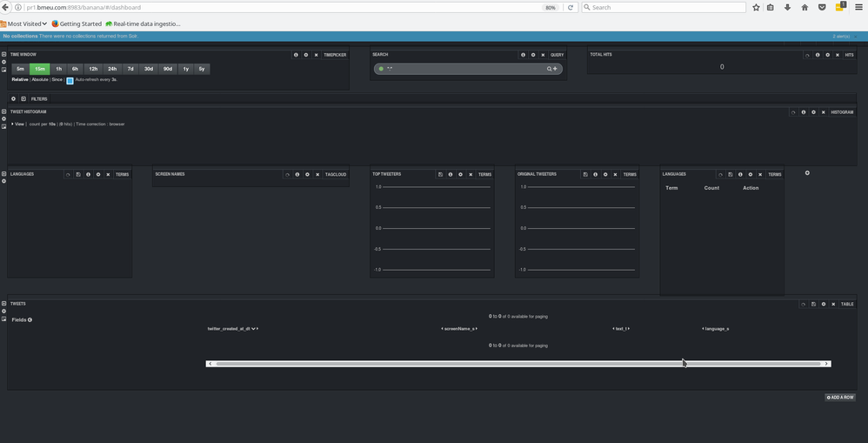Open twitter_created_at_dt column sort dropdown
868x443 pixels.
point(254,328)
